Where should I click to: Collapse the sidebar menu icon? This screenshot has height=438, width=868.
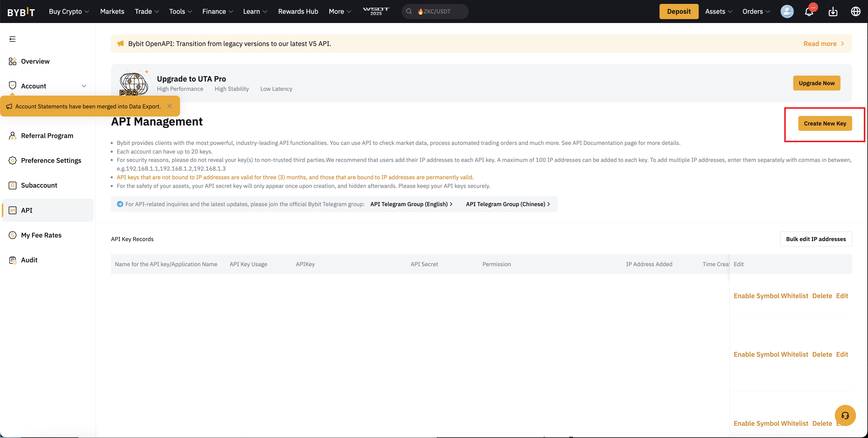tap(13, 39)
